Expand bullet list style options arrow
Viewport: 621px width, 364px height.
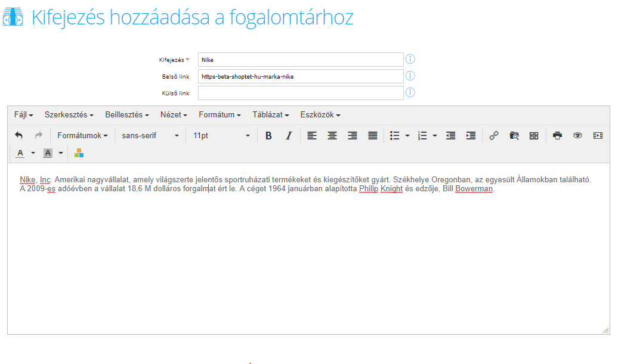point(407,135)
